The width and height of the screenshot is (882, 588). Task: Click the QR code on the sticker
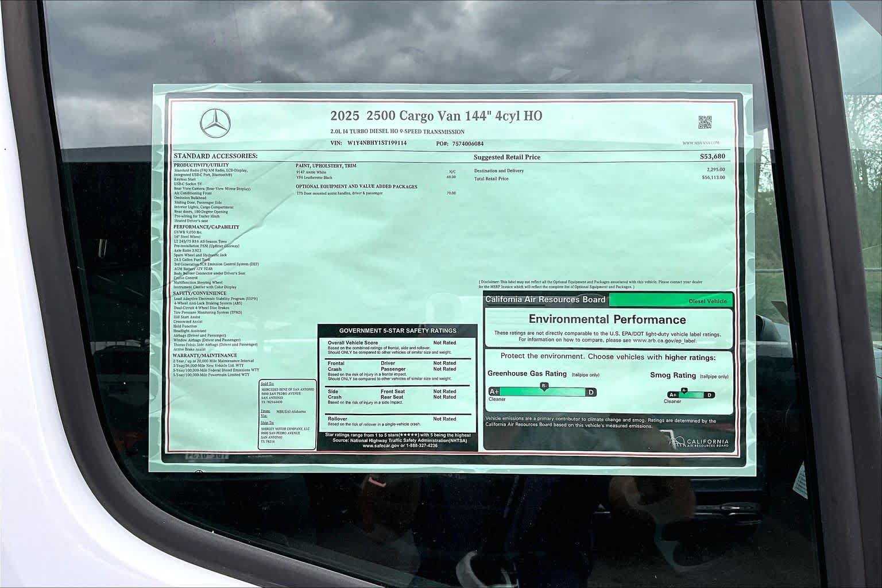705,122
